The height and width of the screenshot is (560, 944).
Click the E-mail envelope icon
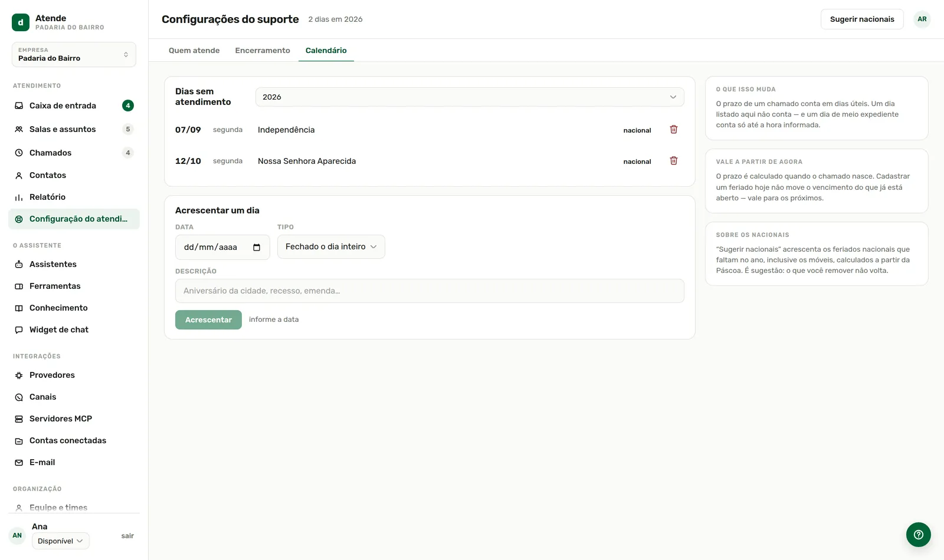click(x=19, y=462)
